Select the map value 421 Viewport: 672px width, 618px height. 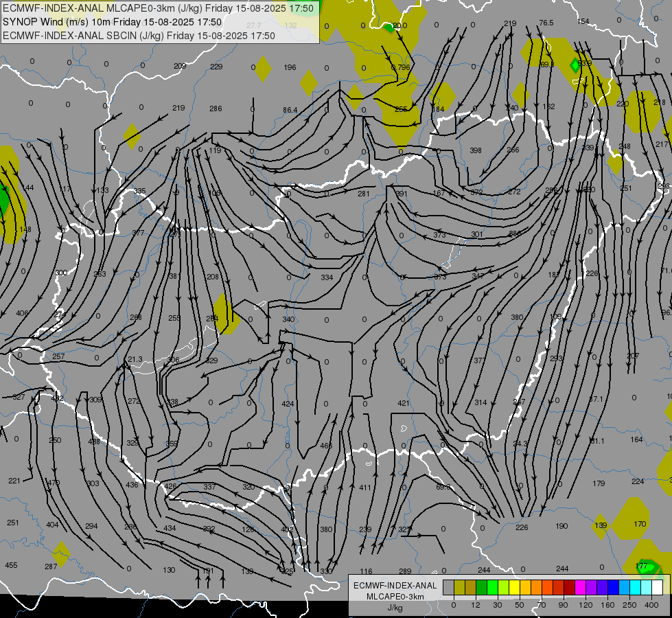click(x=404, y=402)
